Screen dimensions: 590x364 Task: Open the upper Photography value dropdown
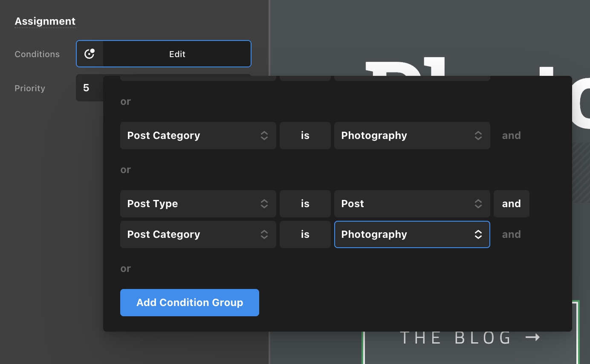(412, 136)
